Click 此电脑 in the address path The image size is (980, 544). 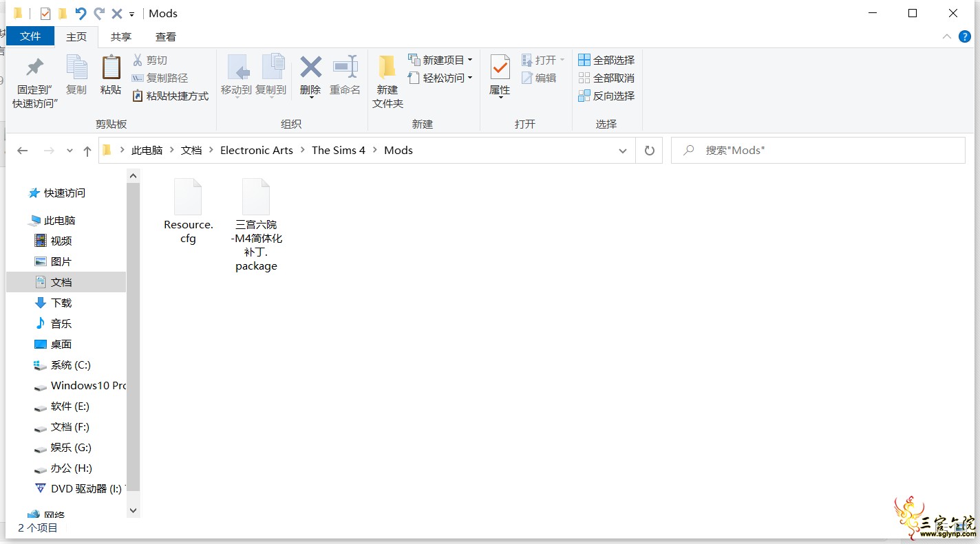point(147,151)
